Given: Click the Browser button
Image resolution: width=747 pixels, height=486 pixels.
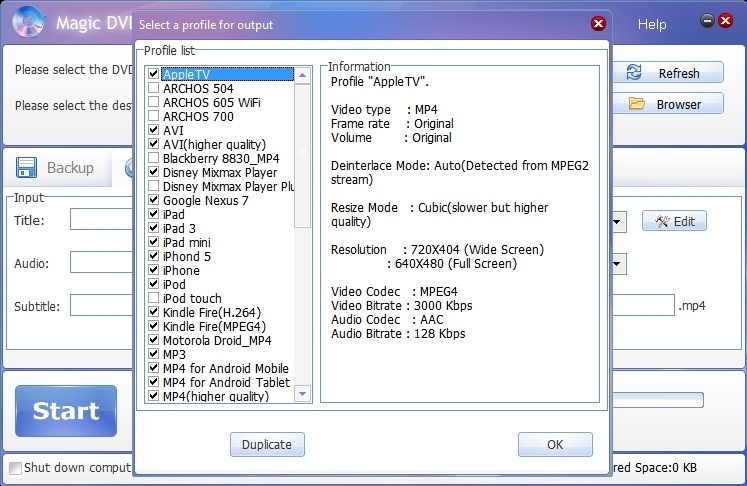Looking at the screenshot, I should click(x=667, y=104).
